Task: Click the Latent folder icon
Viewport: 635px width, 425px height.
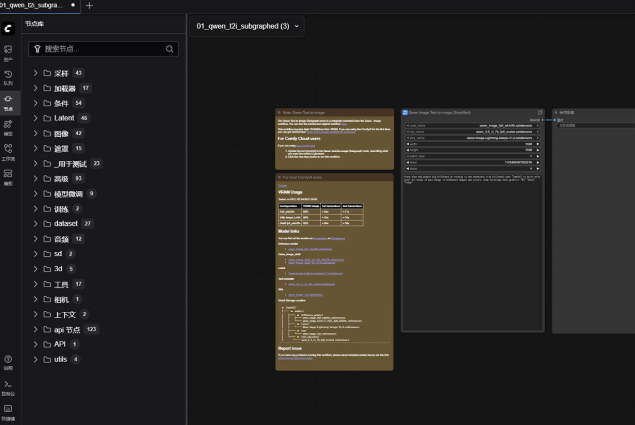Action: point(47,118)
